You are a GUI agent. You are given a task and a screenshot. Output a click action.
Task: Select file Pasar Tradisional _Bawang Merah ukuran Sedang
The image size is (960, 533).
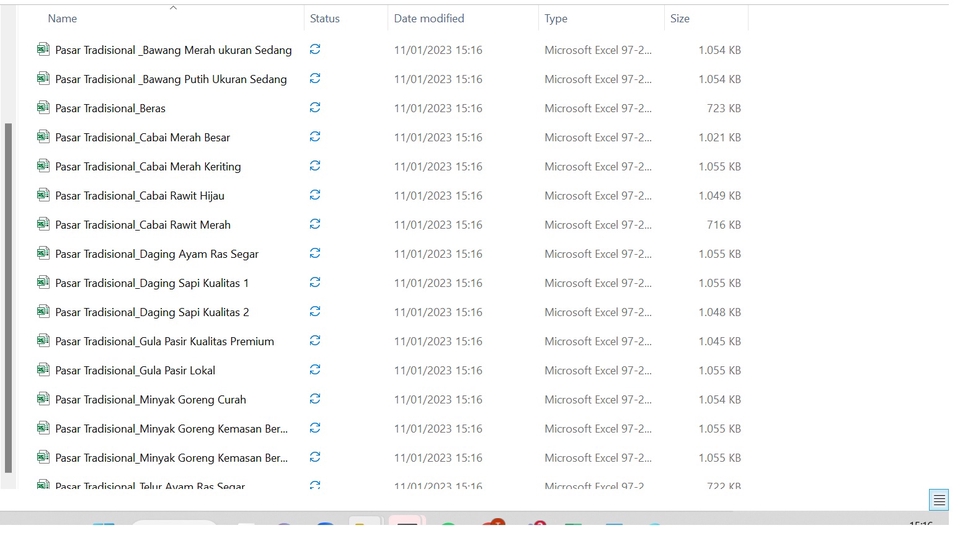[x=173, y=50]
